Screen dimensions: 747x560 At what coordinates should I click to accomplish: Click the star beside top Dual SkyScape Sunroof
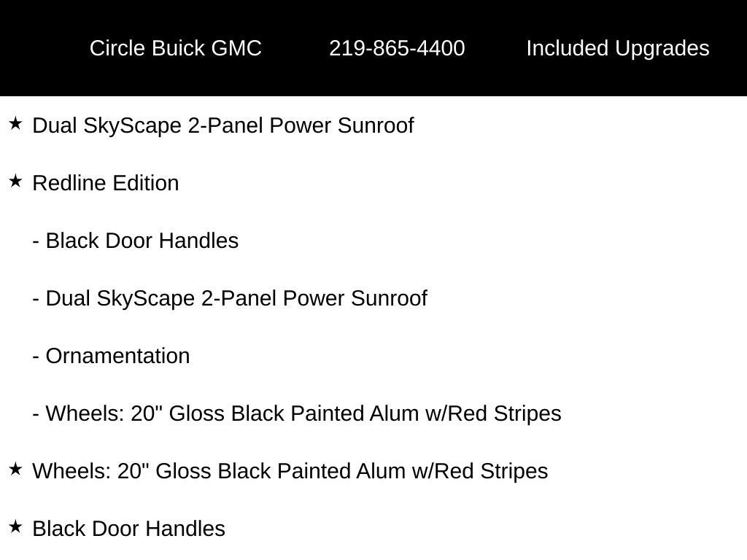pyautogui.click(x=15, y=124)
